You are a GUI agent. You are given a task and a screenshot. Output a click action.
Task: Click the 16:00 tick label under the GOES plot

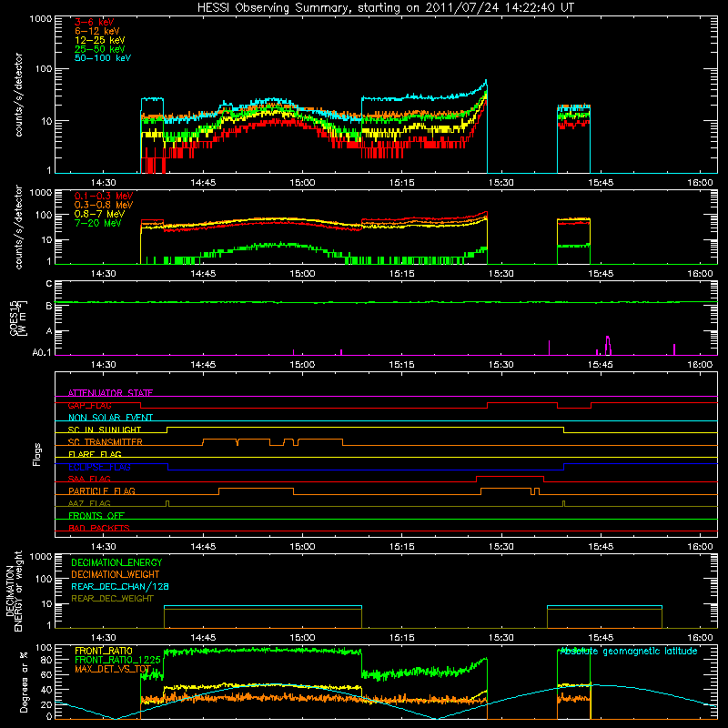[x=700, y=365]
